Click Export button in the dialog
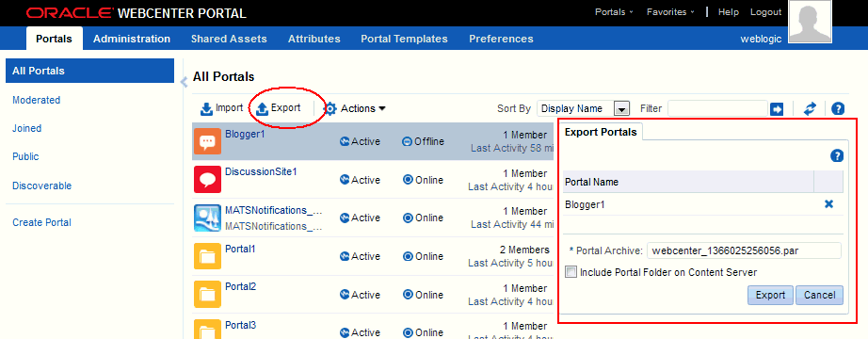 (x=770, y=296)
